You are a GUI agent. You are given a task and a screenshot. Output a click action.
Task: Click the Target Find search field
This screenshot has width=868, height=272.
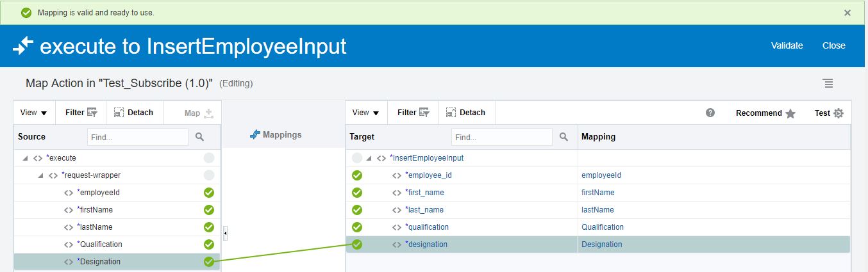click(501, 137)
